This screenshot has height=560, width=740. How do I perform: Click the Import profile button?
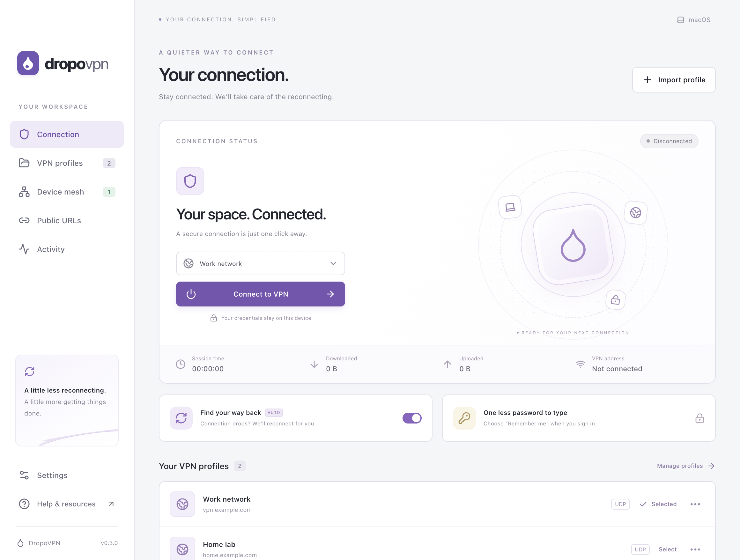point(674,80)
